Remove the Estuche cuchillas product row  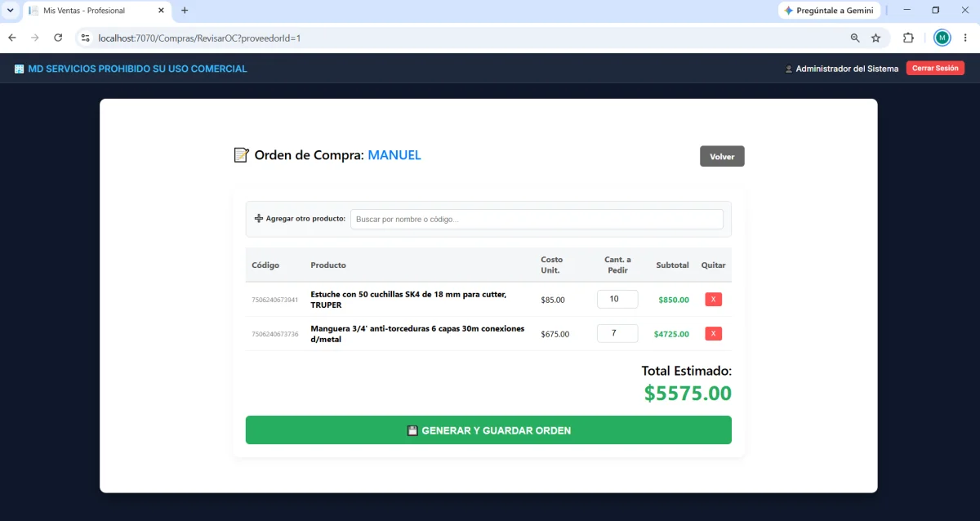coord(714,300)
